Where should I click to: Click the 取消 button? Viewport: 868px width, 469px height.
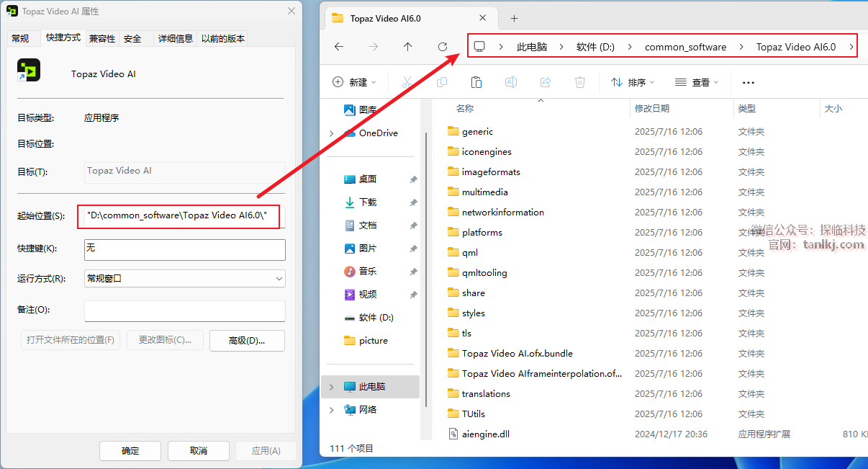[x=199, y=451]
